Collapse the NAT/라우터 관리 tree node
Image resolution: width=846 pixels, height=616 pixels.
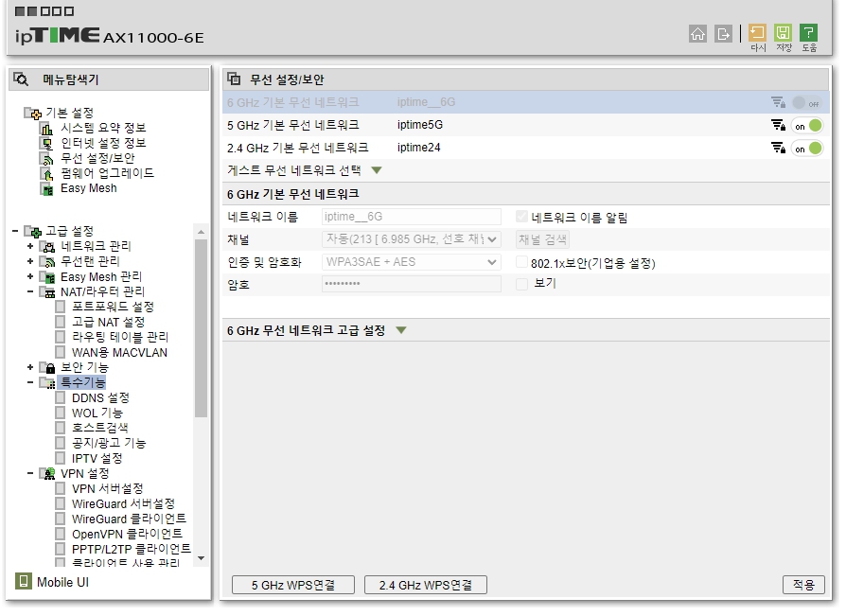click(x=30, y=291)
